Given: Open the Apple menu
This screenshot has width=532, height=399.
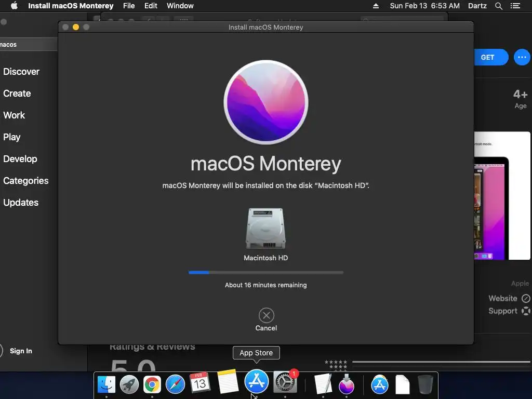Looking at the screenshot, I should [x=14, y=6].
